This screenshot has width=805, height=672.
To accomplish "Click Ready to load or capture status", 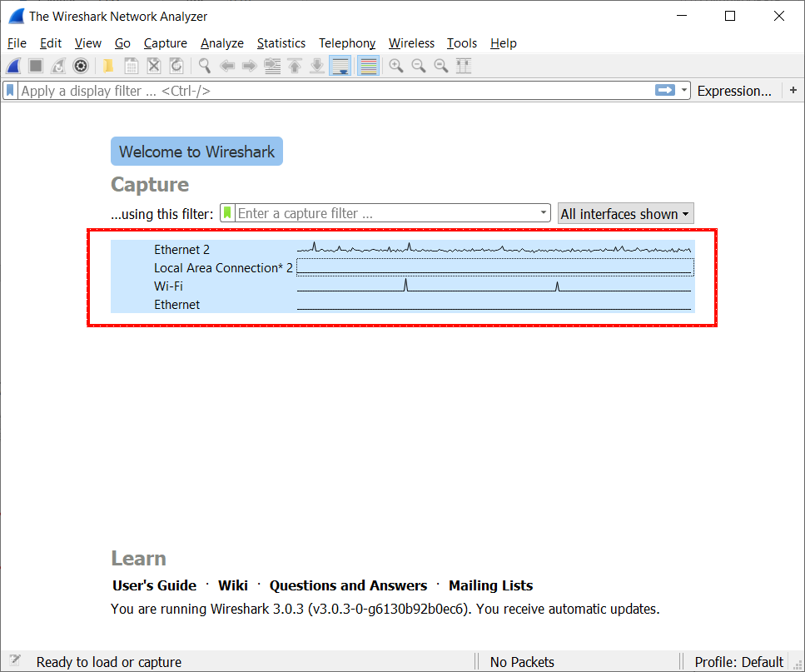I will [x=109, y=662].
